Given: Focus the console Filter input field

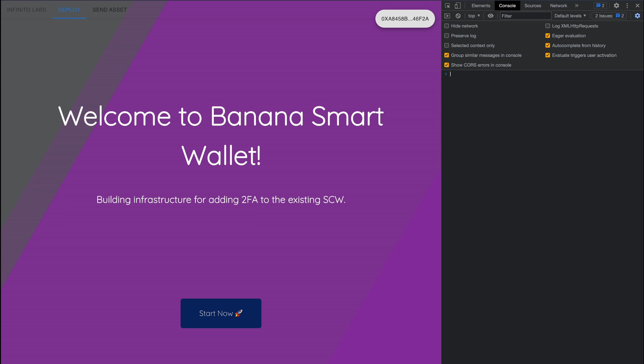Looking at the screenshot, I should tap(526, 16).
